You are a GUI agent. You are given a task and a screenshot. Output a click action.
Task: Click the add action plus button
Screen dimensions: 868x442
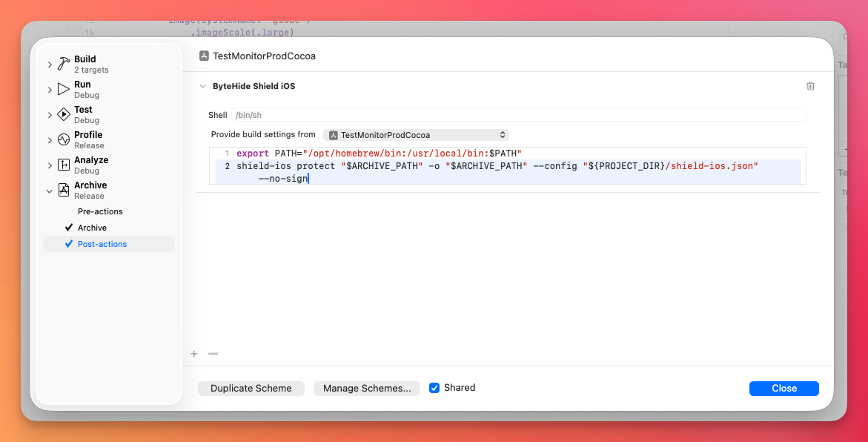coord(194,354)
